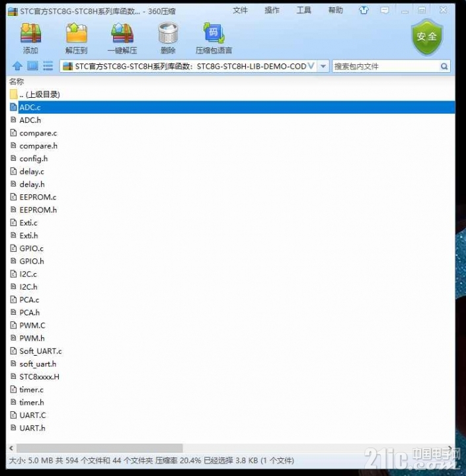466x476 pixels.
Task: Select the UART.h file
Action: click(x=231, y=428)
